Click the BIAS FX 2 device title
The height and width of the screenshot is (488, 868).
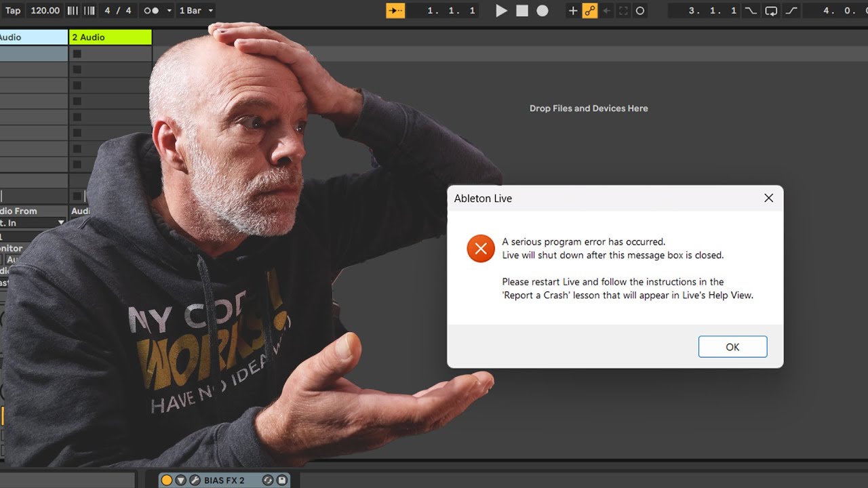pos(224,481)
